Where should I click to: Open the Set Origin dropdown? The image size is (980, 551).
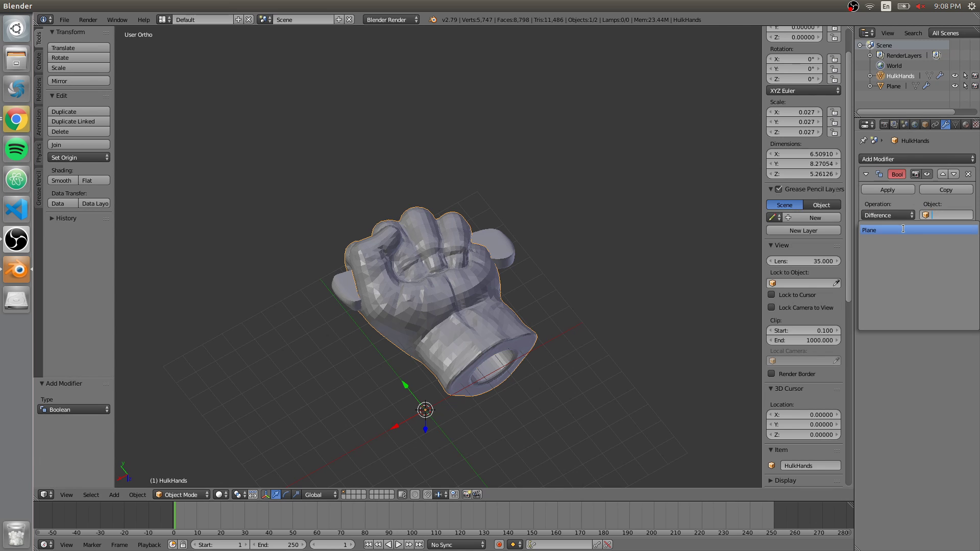(79, 157)
